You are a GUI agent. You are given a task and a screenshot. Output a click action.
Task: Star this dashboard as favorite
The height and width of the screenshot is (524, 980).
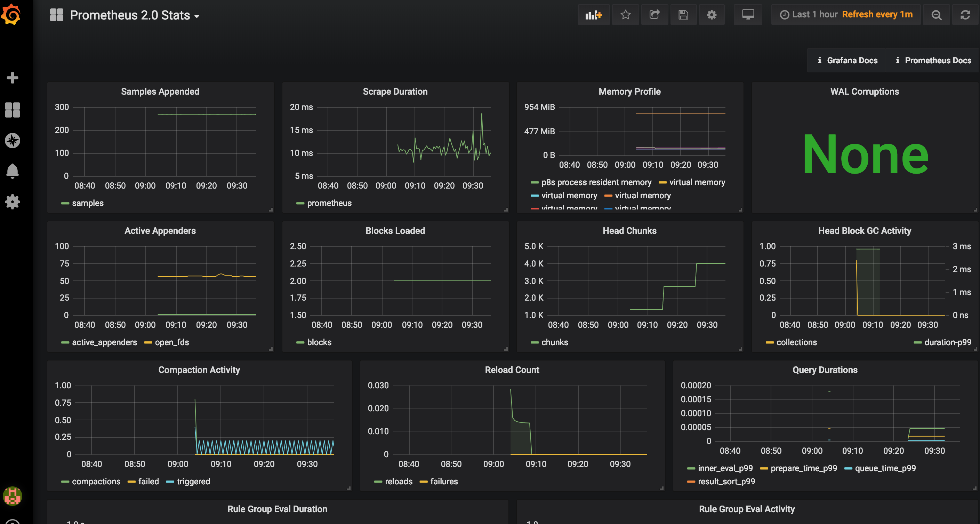point(625,15)
